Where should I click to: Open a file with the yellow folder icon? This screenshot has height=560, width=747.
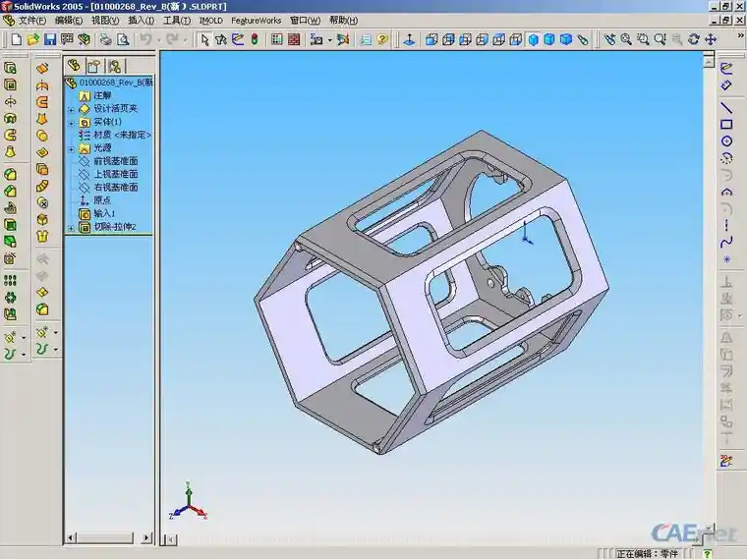33,39
